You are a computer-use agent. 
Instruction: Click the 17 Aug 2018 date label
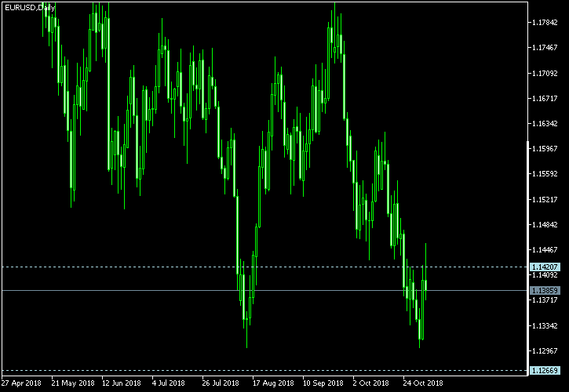(x=273, y=383)
